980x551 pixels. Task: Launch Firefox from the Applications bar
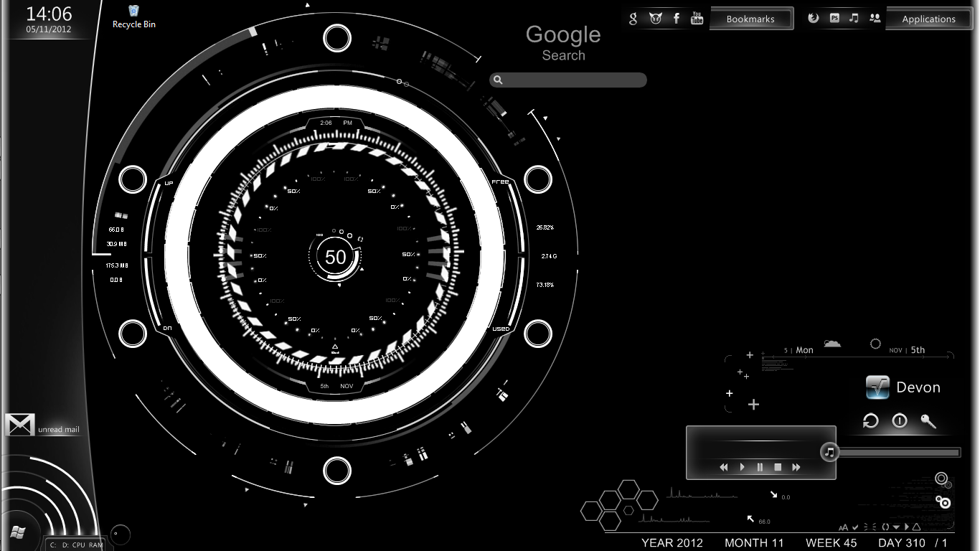(813, 19)
